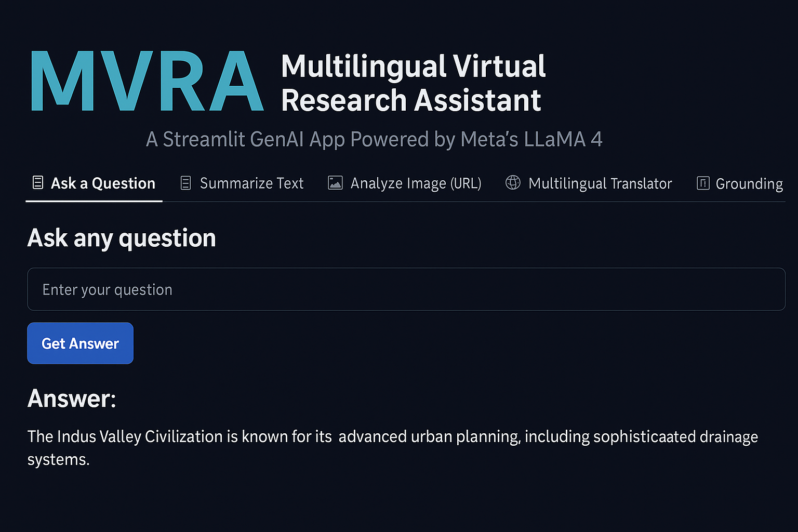Click the Answer: heading
798x532 pixels.
[x=72, y=398]
